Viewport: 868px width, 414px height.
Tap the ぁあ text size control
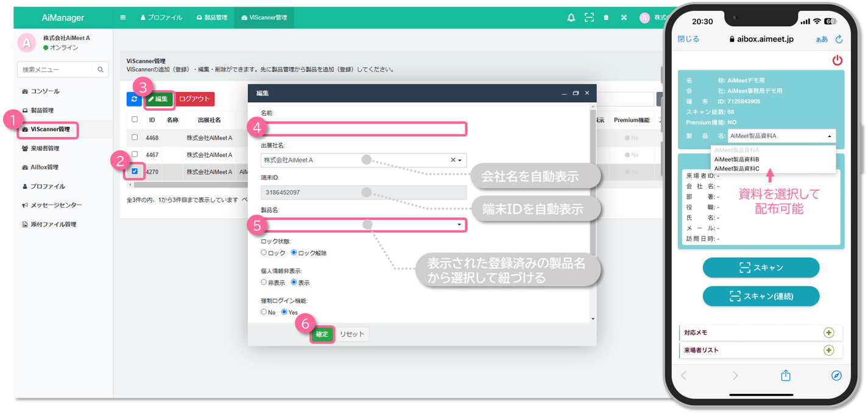click(x=822, y=39)
